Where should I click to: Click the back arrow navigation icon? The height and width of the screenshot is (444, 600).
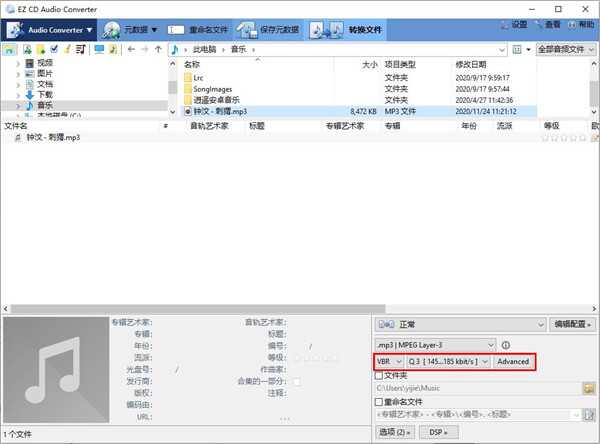coord(130,49)
